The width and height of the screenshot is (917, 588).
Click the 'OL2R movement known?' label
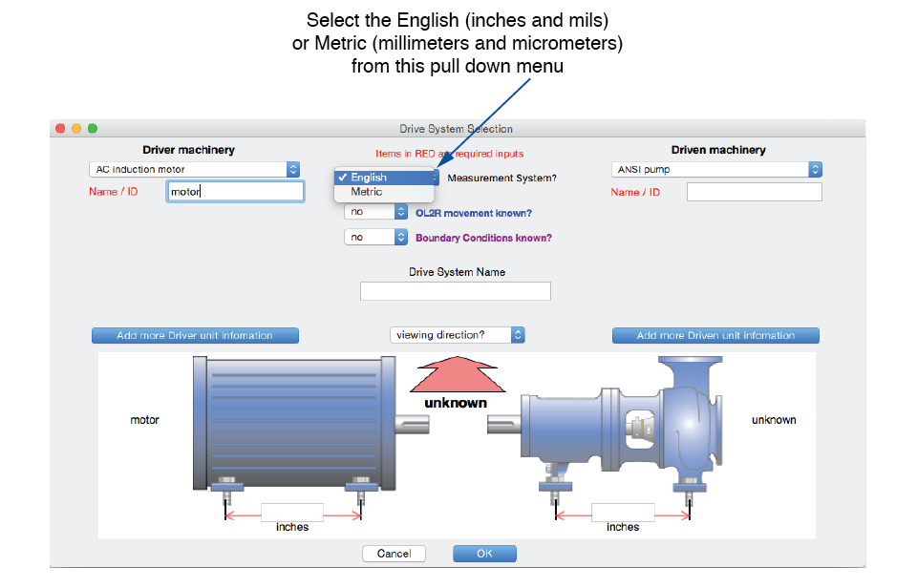(474, 213)
